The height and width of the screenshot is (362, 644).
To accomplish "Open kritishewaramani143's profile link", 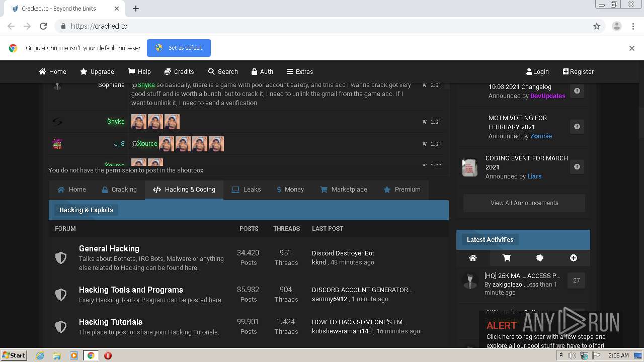I will coord(342,331).
